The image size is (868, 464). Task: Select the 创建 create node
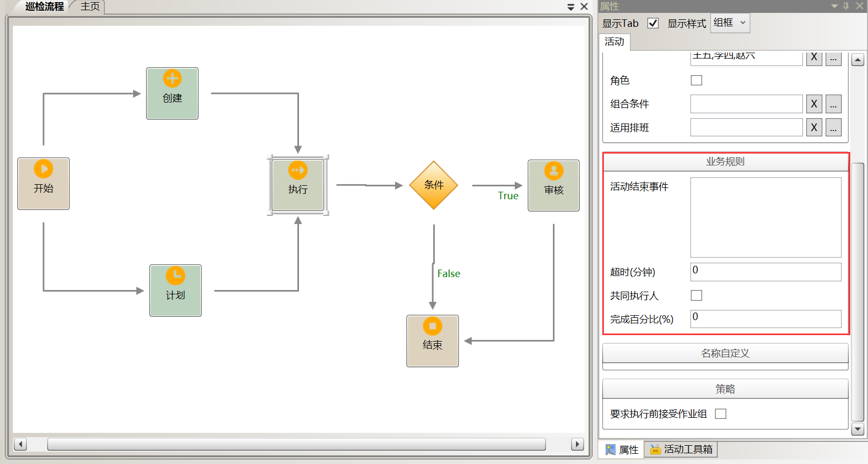pos(172,93)
